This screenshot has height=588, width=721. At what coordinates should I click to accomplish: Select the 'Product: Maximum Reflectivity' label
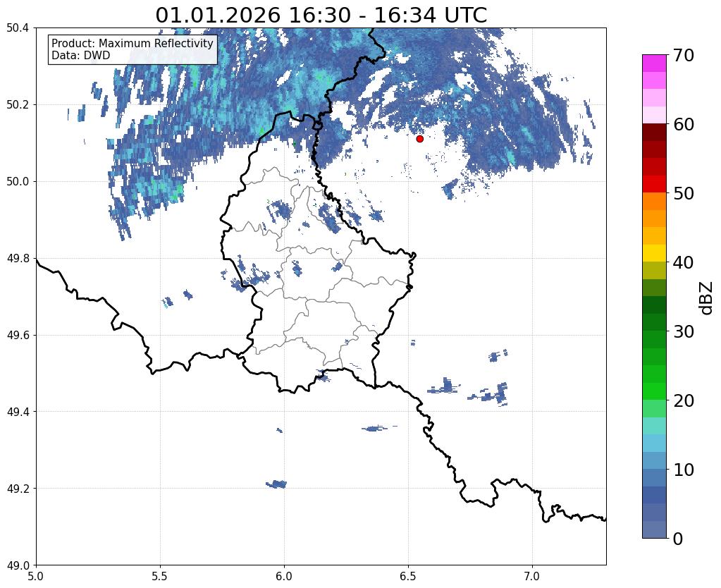pyautogui.click(x=133, y=43)
